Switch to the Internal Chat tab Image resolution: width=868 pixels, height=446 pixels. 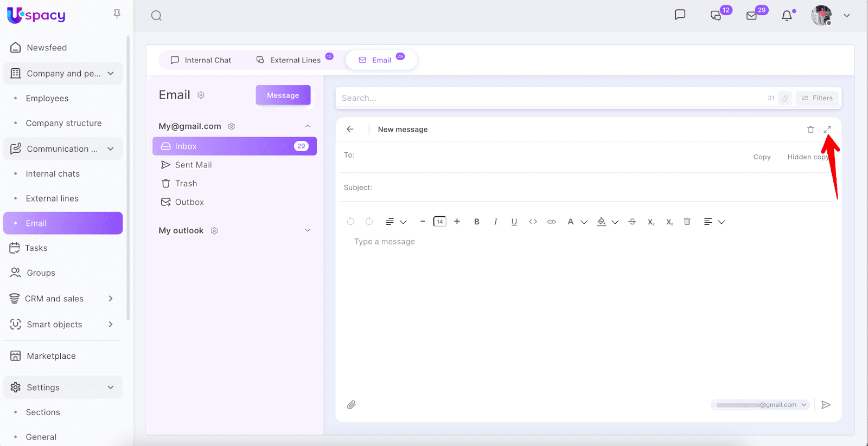(201, 60)
